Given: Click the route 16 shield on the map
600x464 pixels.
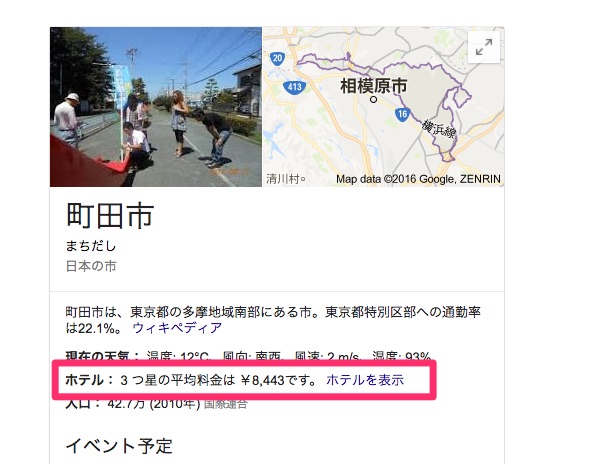Looking at the screenshot, I should pos(402,114).
